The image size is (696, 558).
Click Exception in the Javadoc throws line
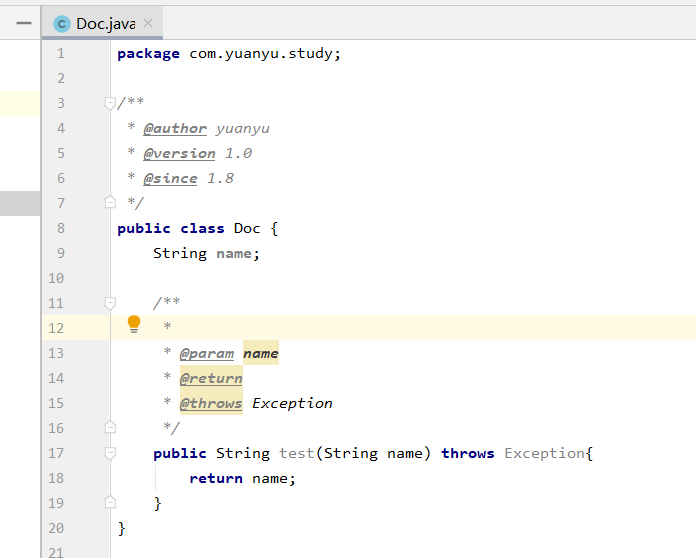click(x=292, y=403)
